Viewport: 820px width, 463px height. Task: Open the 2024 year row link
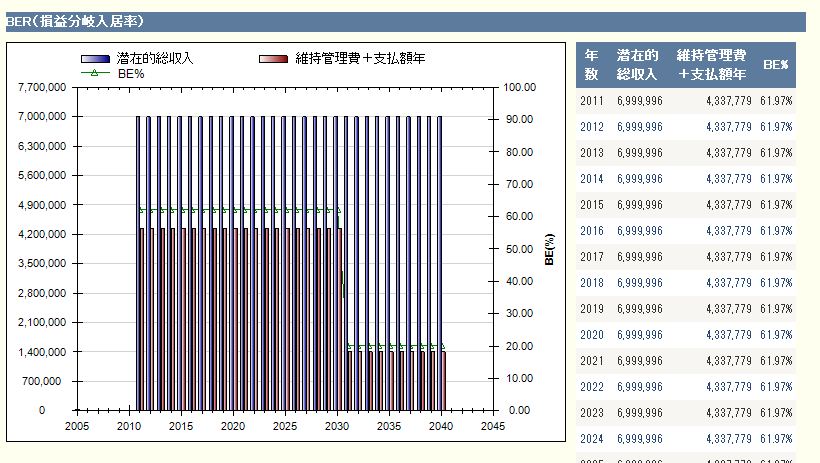point(591,439)
